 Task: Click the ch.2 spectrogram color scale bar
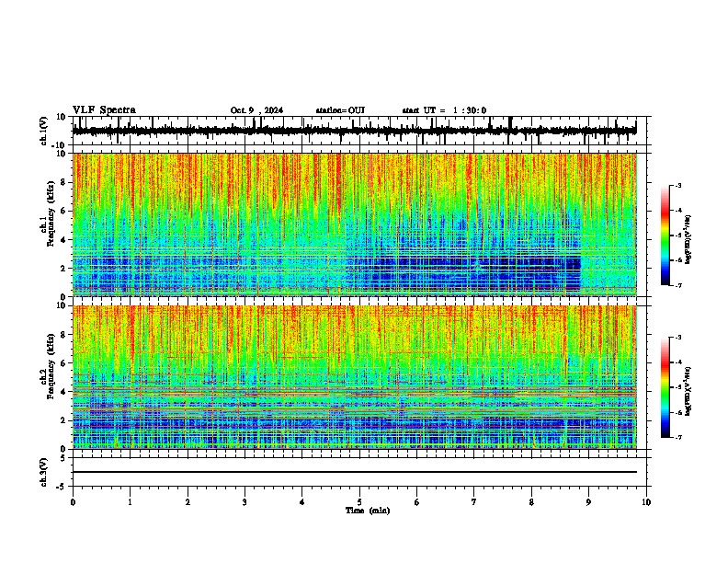click(x=665, y=387)
